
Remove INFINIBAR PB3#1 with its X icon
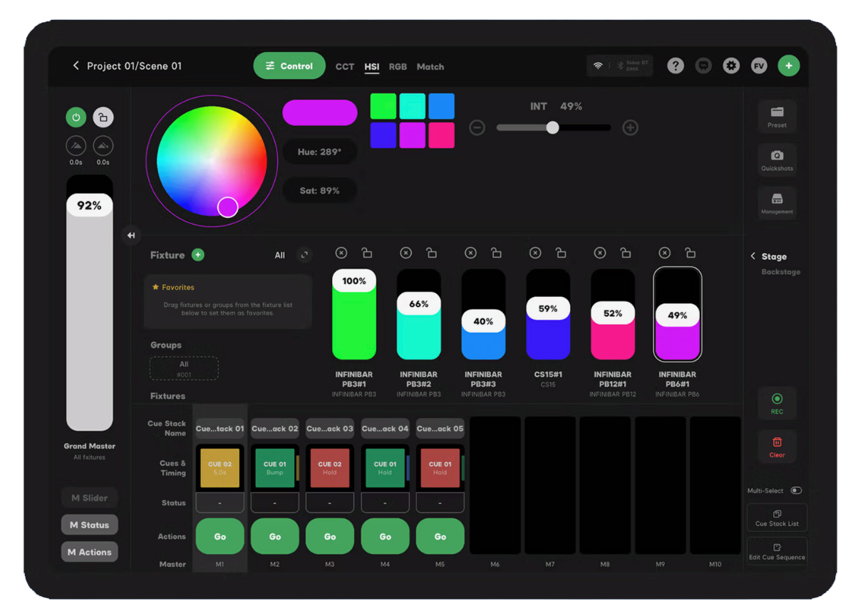pos(341,253)
